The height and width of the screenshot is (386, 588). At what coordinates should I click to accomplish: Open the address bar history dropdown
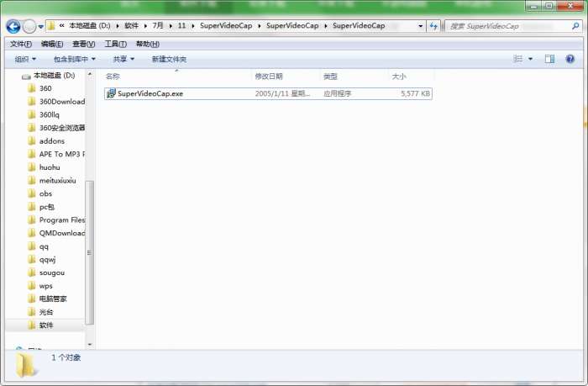pos(420,26)
